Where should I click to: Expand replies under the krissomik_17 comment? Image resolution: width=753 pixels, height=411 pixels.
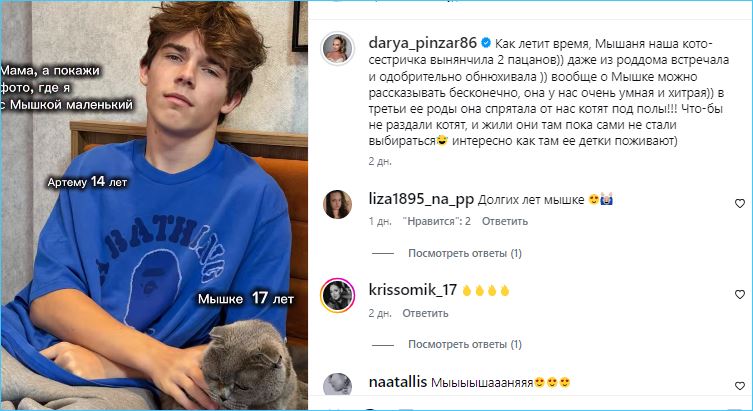[465, 344]
